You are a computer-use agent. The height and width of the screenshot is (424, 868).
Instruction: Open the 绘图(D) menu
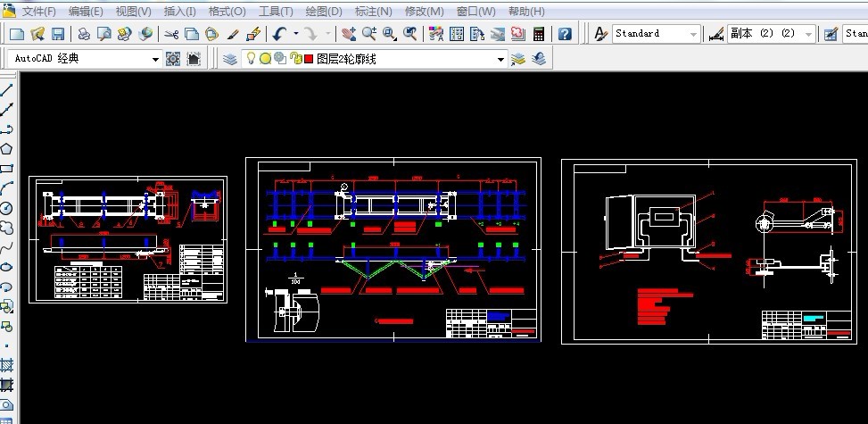point(324,11)
